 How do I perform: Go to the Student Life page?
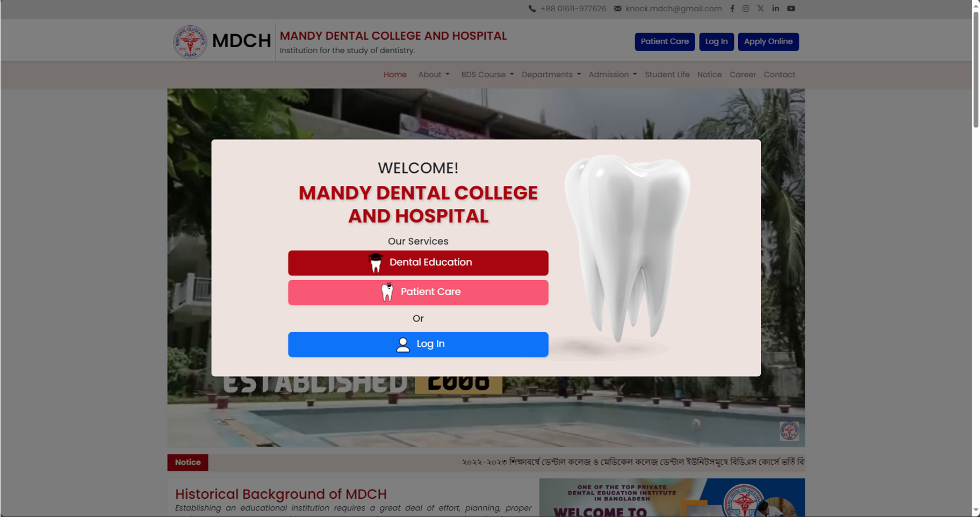(x=667, y=75)
